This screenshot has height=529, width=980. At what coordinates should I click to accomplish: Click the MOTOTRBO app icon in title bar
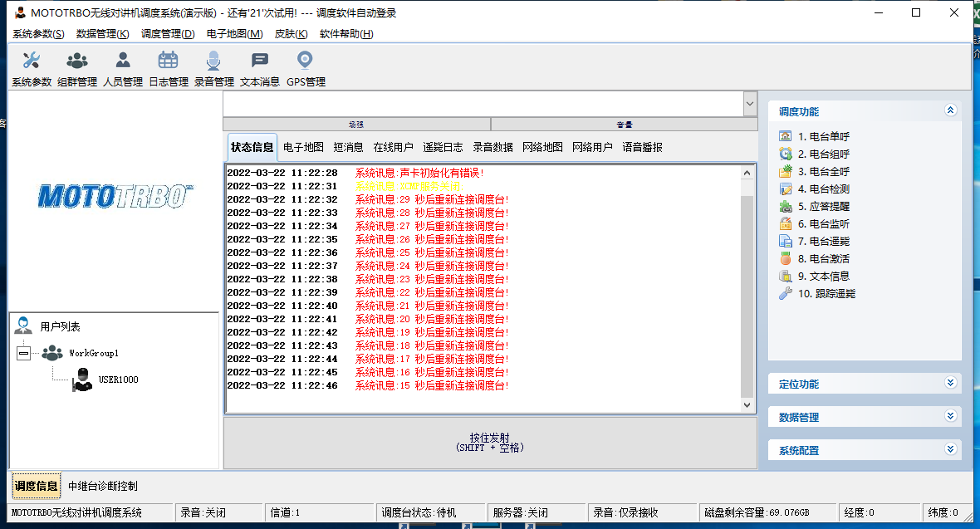(21, 12)
